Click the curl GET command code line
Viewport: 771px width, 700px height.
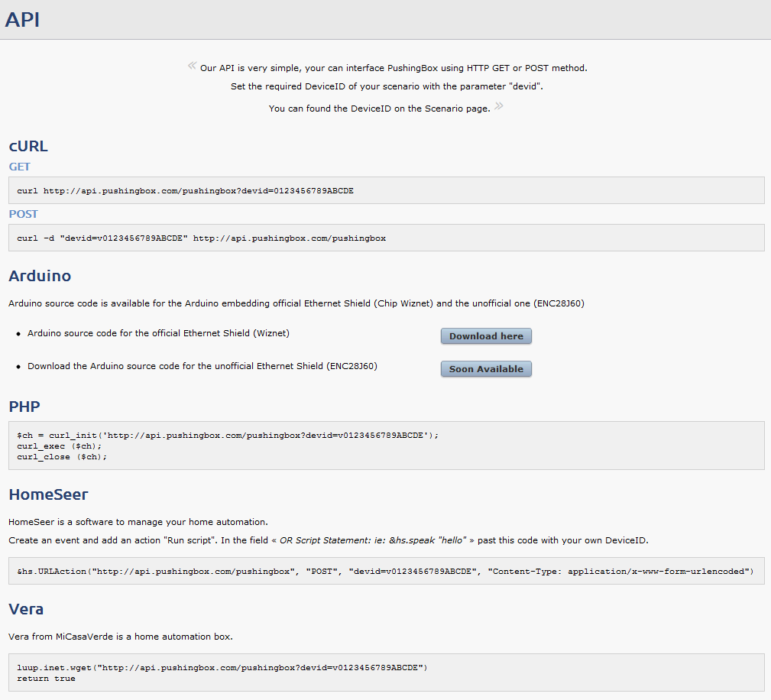pyautogui.click(x=186, y=191)
